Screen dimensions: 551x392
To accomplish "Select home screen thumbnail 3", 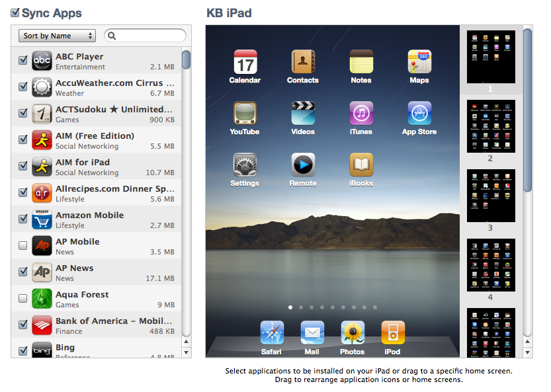I will coord(491,196).
